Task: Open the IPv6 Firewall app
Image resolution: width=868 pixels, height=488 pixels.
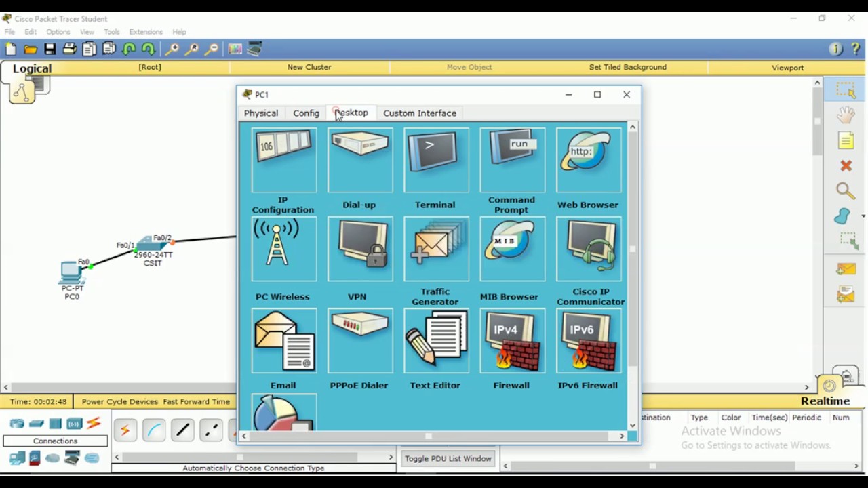Action: pyautogui.click(x=588, y=340)
